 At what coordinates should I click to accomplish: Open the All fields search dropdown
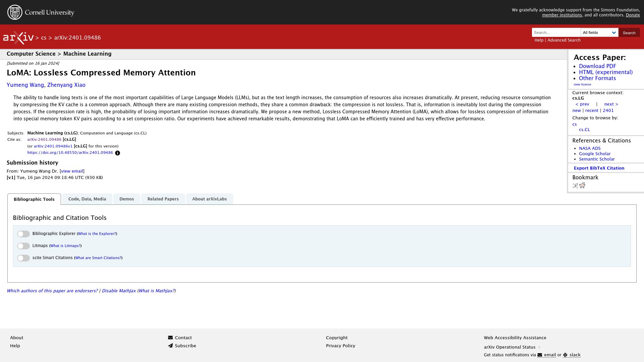point(599,33)
